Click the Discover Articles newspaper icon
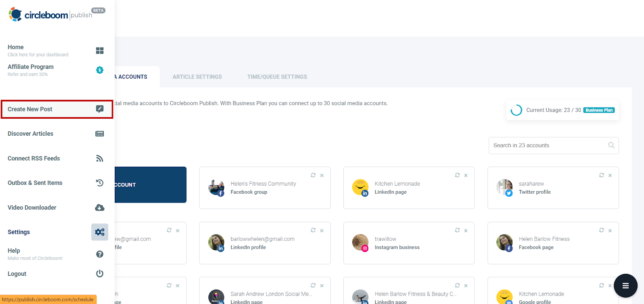This screenshot has width=644, height=304. [x=100, y=134]
